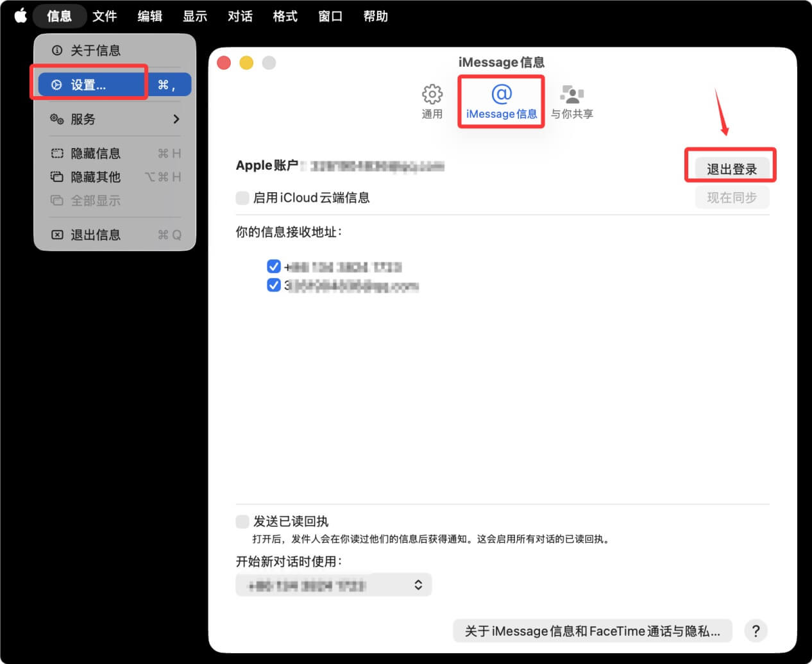
Task: Switch to 与你共享 shared panel icon
Action: tap(571, 95)
